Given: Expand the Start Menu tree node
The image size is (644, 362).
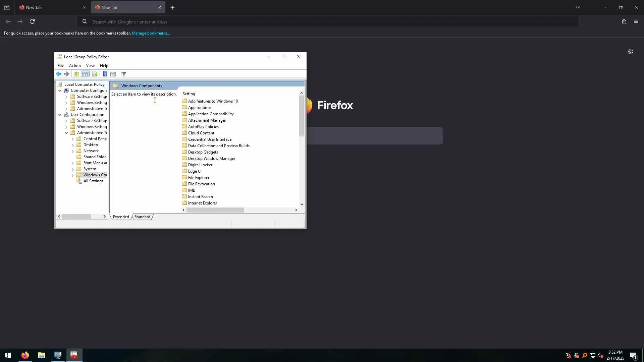Looking at the screenshot, I should (73, 163).
